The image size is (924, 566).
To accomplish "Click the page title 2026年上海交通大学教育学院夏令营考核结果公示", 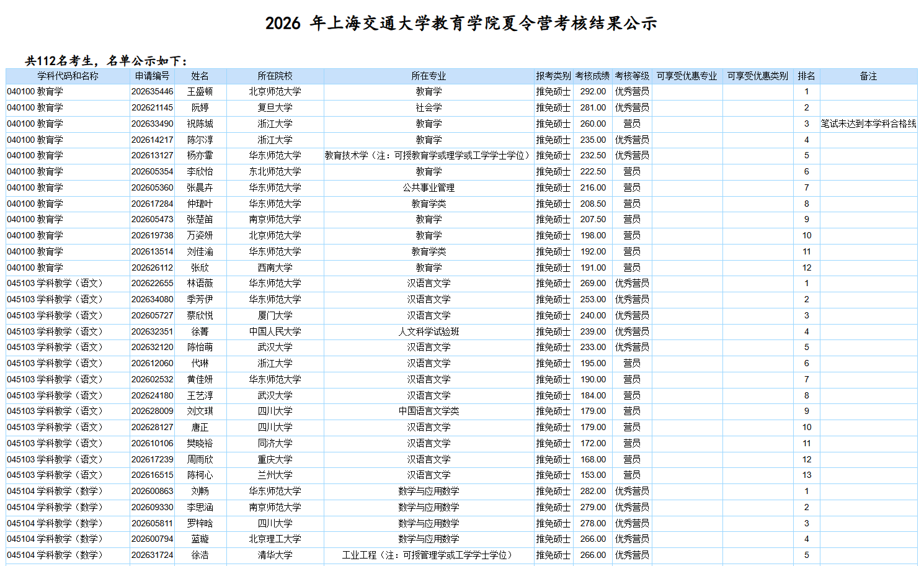I will pos(461,24).
